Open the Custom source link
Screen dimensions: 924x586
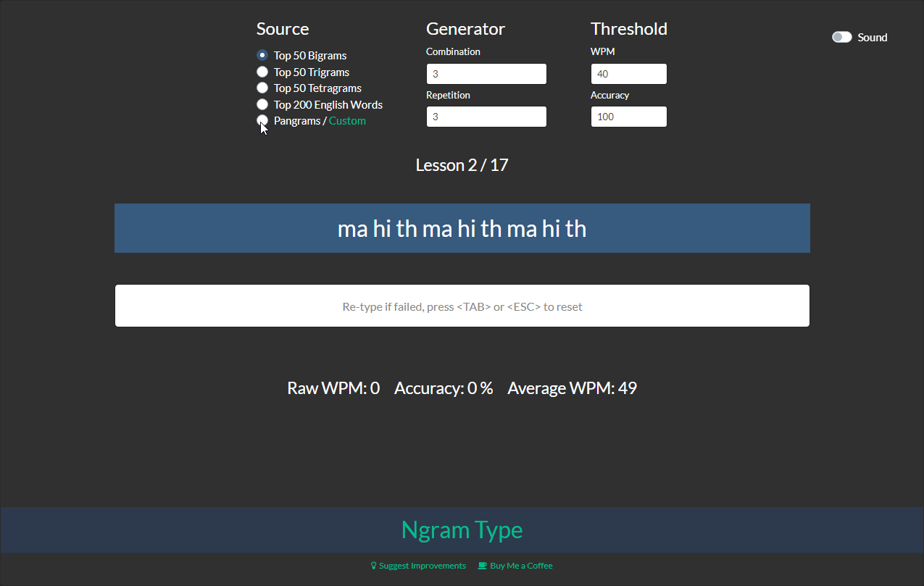click(347, 121)
